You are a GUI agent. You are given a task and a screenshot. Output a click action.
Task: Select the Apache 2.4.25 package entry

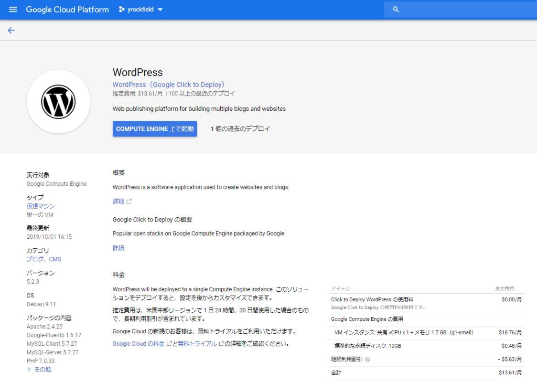tap(44, 327)
